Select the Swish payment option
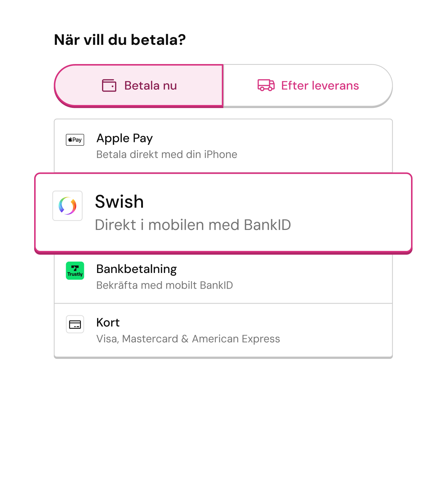The width and height of the screenshot is (448, 484). tap(223, 213)
